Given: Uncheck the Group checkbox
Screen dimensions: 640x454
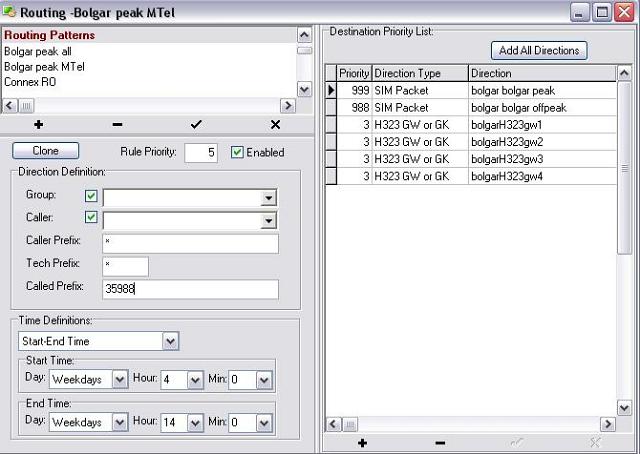Looking at the screenshot, I should (91, 196).
